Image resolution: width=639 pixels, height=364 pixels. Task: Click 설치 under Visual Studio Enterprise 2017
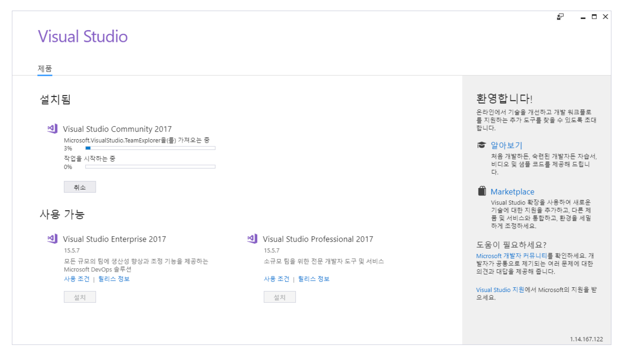(x=80, y=297)
